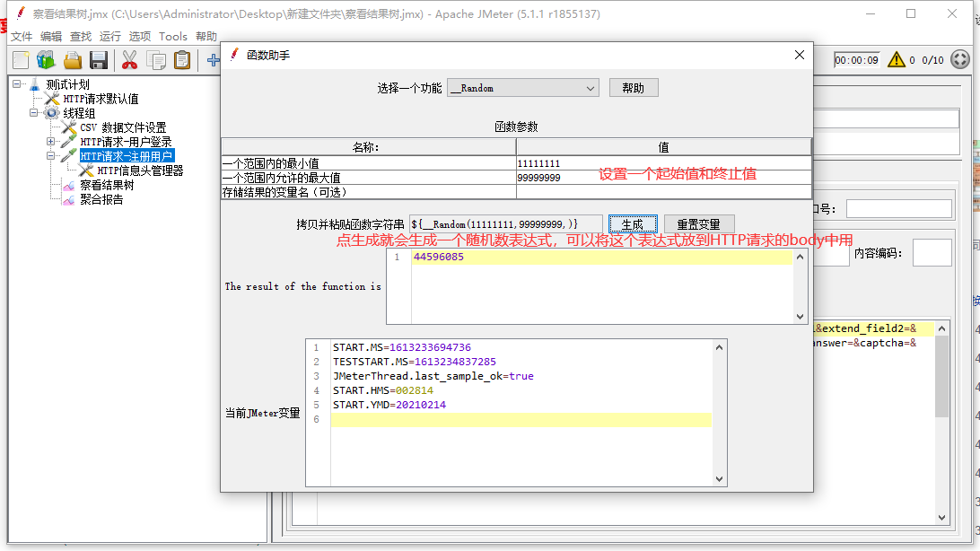Expand the HTTP请求-用户登录 node
The image size is (980, 551).
coord(50,142)
